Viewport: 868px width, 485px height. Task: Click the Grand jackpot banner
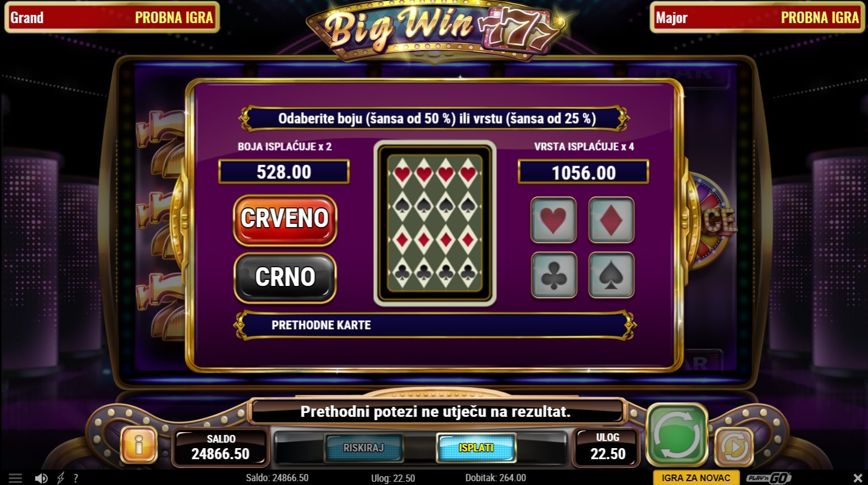(x=112, y=18)
